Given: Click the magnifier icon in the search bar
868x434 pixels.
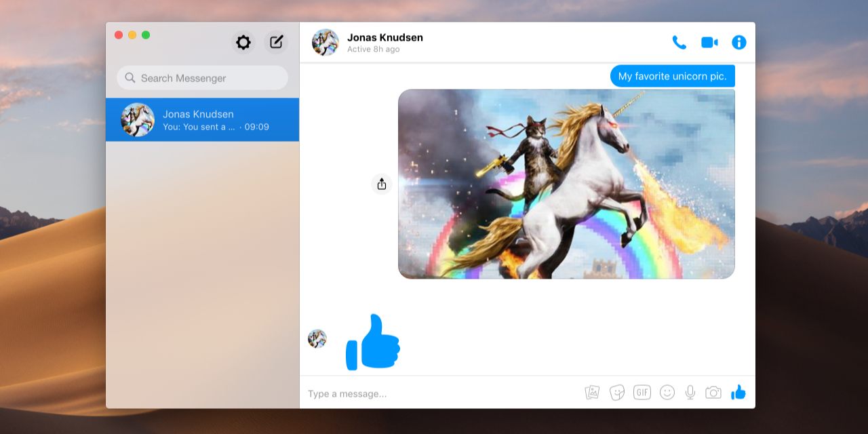Looking at the screenshot, I should click(130, 78).
